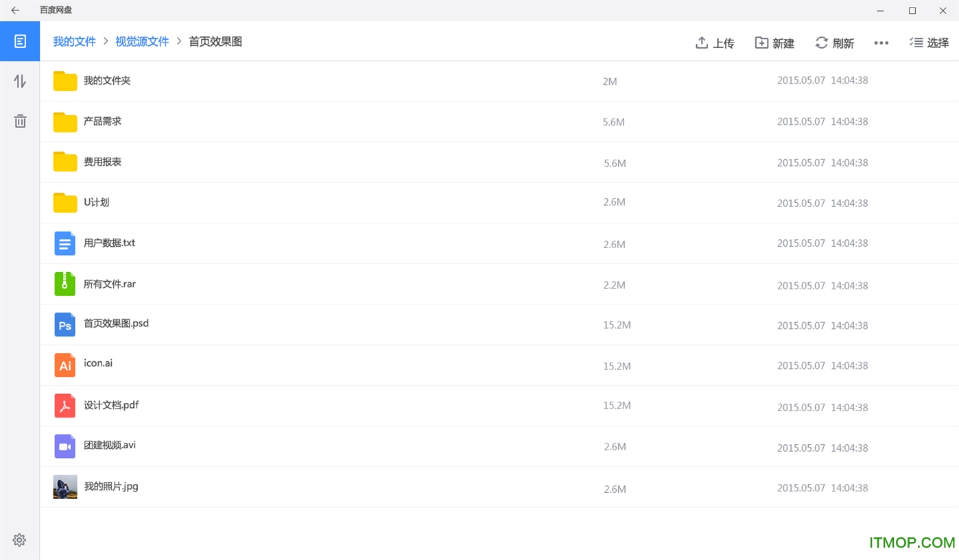Select the file name 设计文档.pdf

coord(111,405)
